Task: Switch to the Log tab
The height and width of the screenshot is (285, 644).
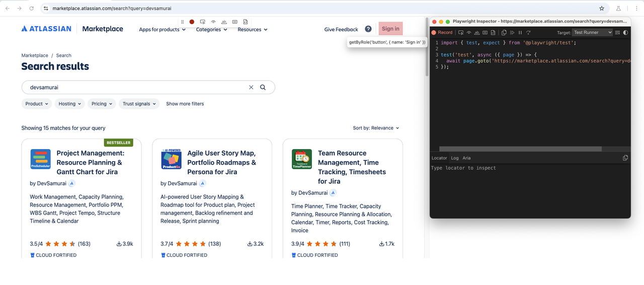Action: 454,158
